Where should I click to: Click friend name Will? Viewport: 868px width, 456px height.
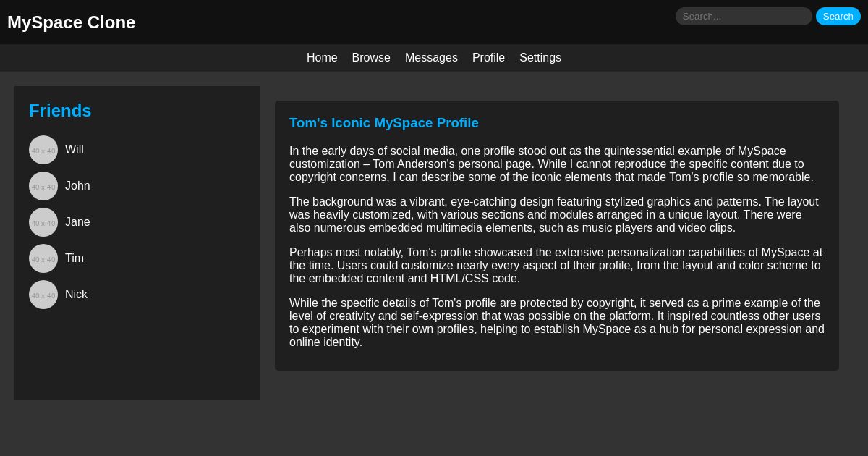click(x=75, y=150)
